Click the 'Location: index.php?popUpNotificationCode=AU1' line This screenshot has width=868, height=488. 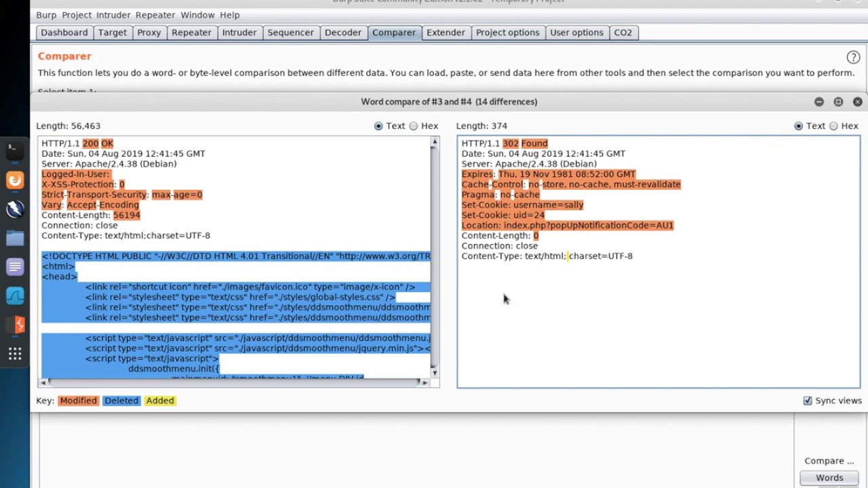tap(568, 225)
